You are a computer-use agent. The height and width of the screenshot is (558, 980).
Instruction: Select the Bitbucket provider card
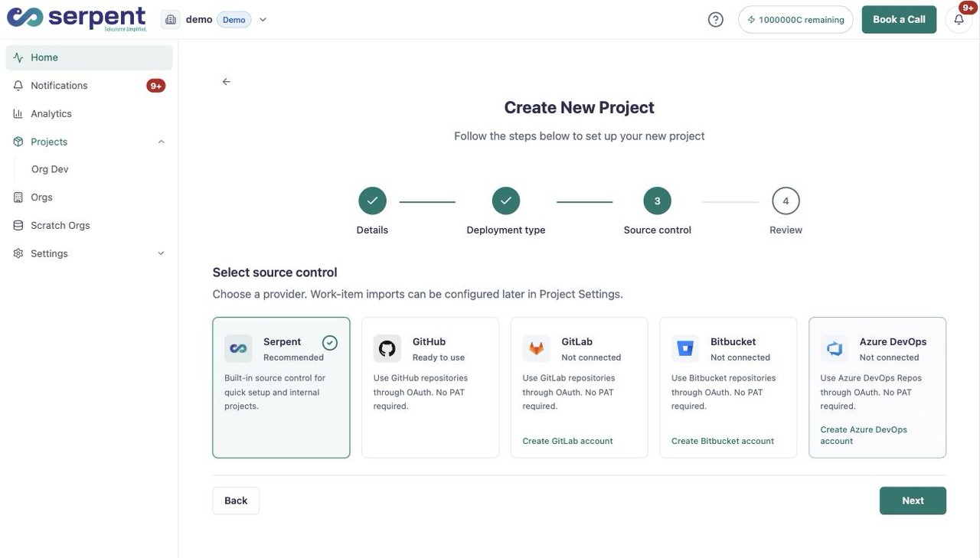728,387
